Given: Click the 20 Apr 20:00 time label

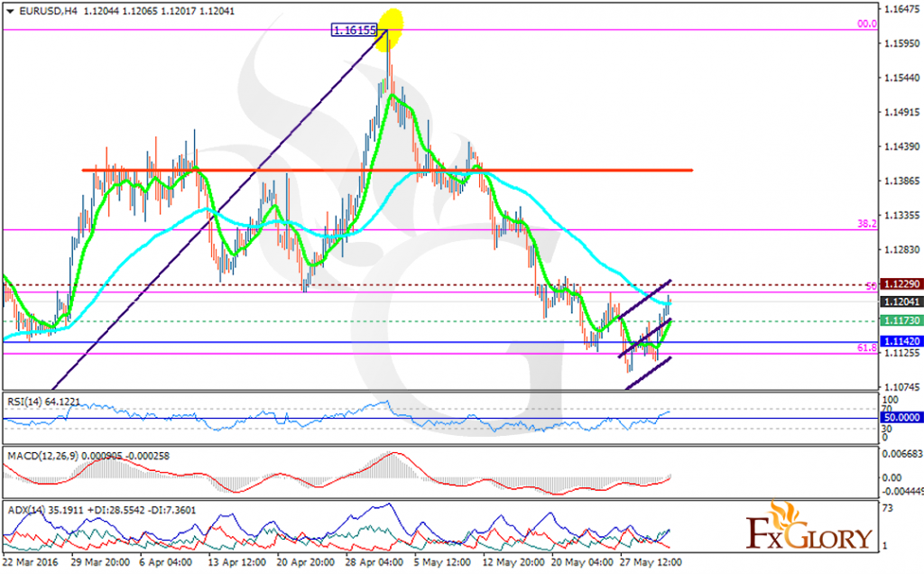Looking at the screenshot, I should (x=305, y=562).
